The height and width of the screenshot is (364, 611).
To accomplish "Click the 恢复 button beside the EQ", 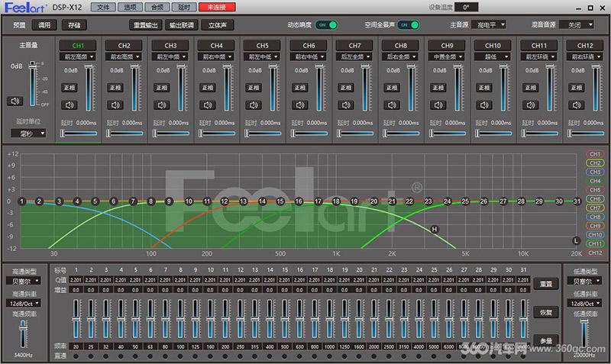I will pos(546,312).
